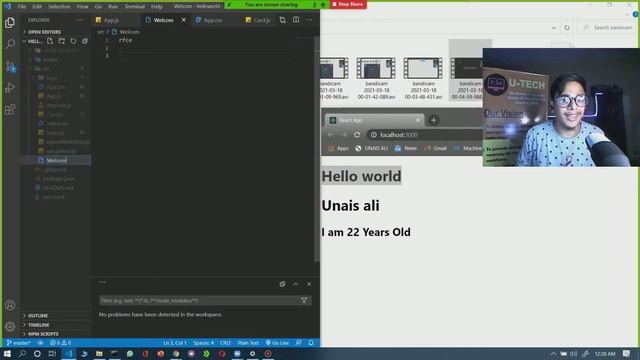
Task: Open editor more actions ellipsis
Action: [309, 20]
